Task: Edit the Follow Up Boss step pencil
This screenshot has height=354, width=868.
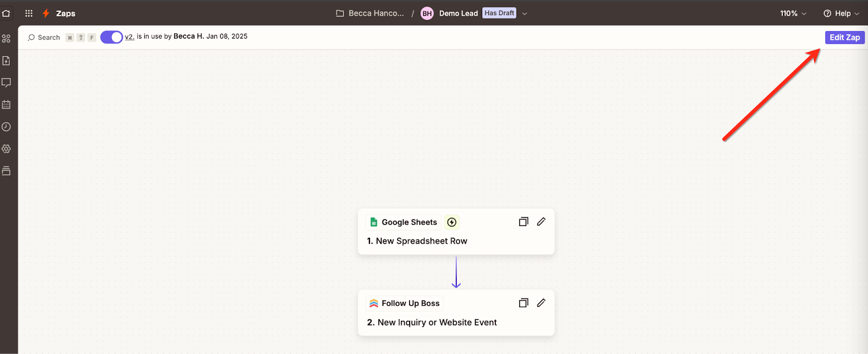Action: point(541,303)
